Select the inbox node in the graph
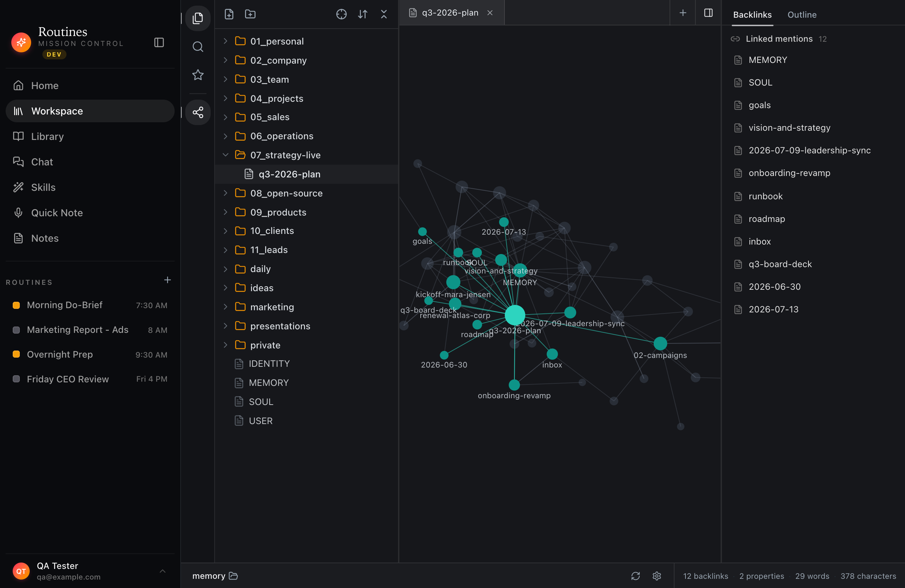 point(552,354)
